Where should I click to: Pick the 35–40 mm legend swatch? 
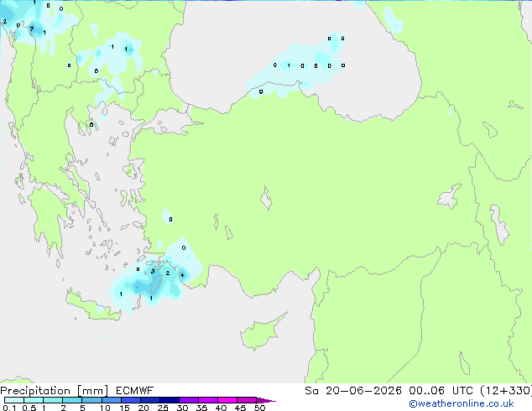(x=208, y=400)
